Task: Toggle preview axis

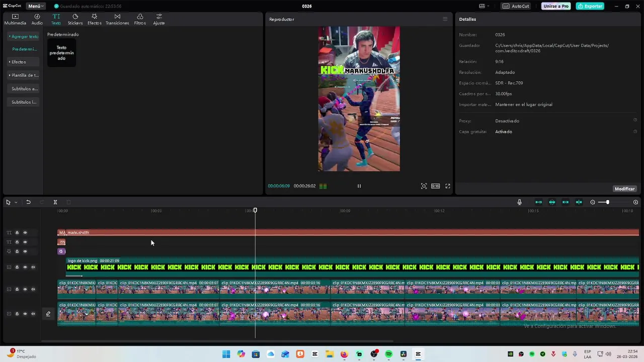Action: coord(579,202)
